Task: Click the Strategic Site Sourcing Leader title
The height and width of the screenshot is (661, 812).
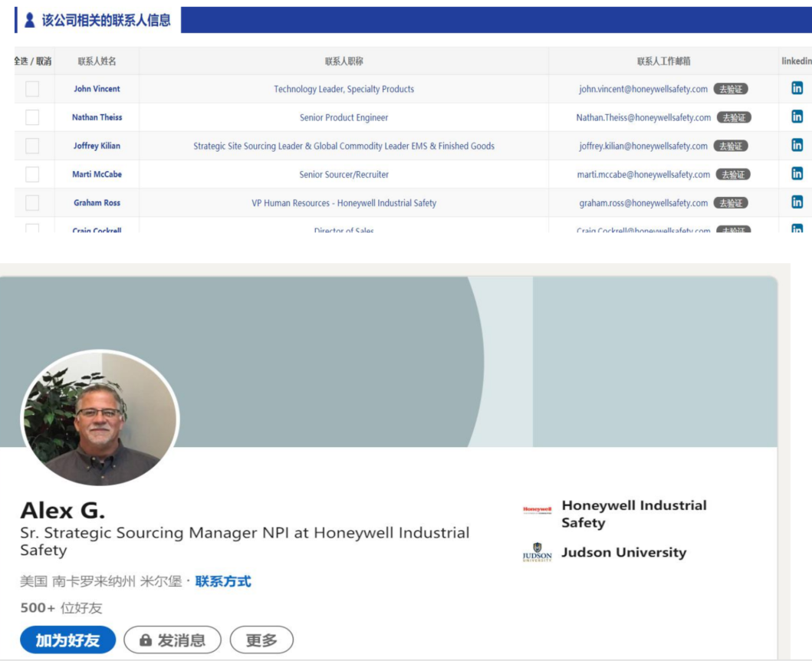Action: pos(344,146)
